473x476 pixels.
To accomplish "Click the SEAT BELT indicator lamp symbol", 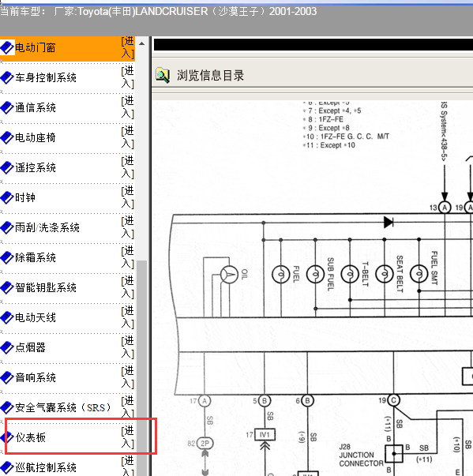I will (x=385, y=274).
